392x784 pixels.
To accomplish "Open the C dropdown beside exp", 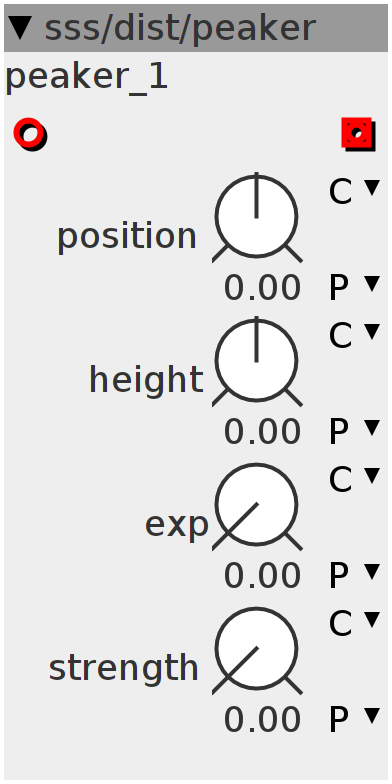I will pos(354,479).
